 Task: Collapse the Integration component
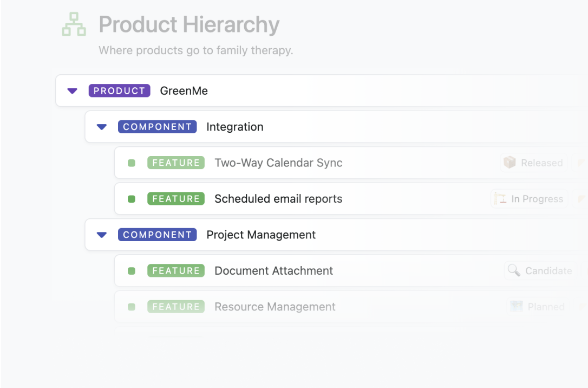point(102,127)
